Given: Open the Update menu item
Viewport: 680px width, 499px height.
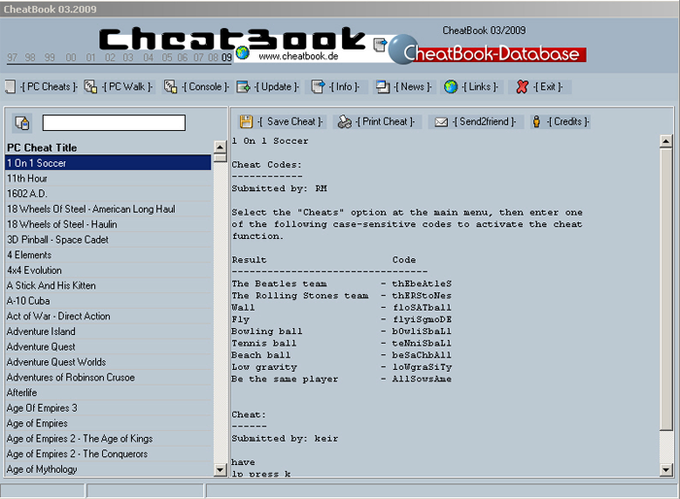Looking at the screenshot, I should (277, 87).
